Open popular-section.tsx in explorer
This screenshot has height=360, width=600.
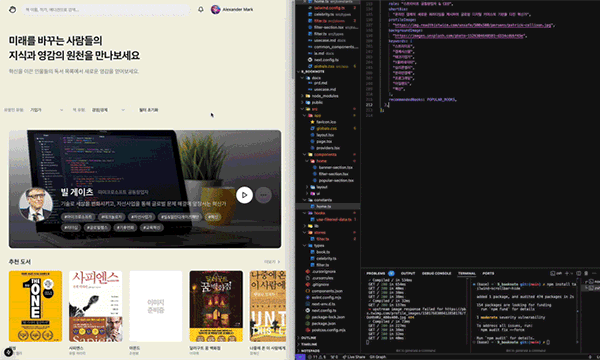point(336,181)
